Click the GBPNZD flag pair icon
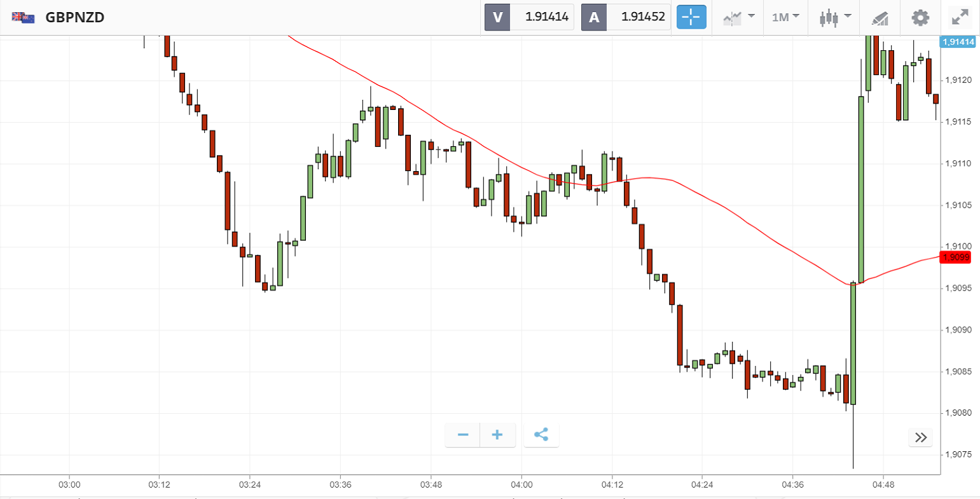This screenshot has height=499, width=980. tap(24, 17)
